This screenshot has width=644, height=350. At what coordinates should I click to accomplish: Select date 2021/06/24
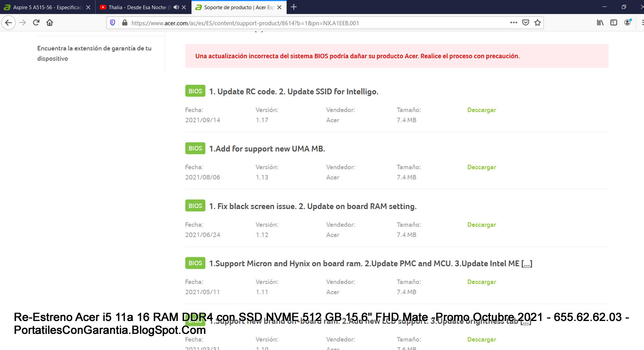202,235
